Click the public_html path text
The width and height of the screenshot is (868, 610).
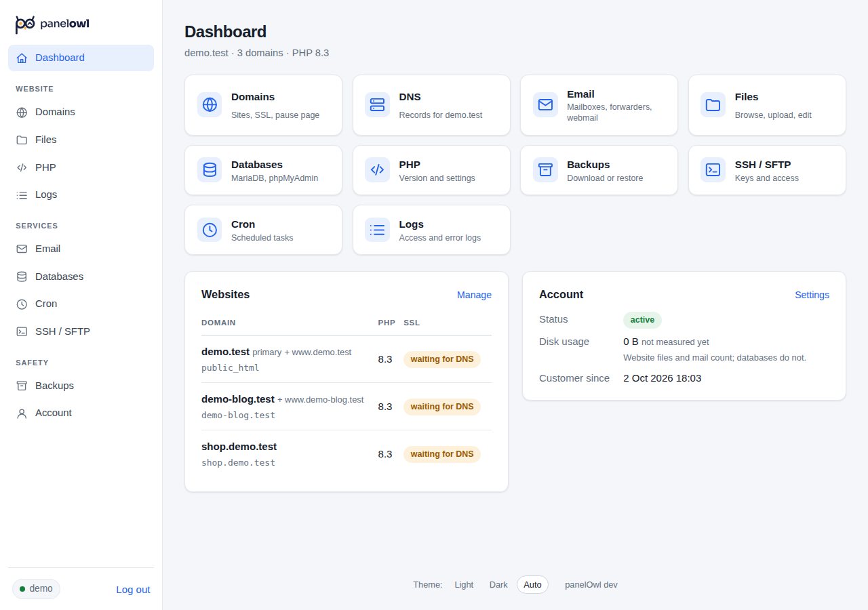(231, 368)
